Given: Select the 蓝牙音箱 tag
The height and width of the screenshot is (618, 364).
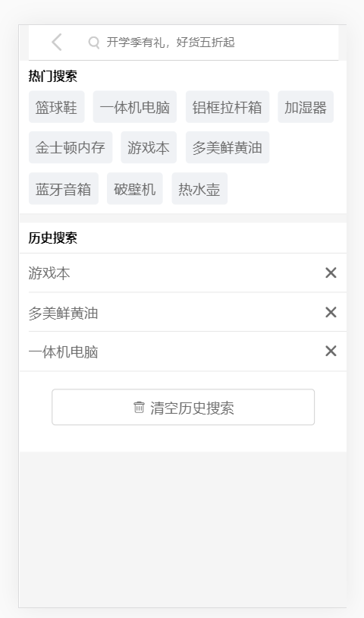Looking at the screenshot, I should [64, 188].
